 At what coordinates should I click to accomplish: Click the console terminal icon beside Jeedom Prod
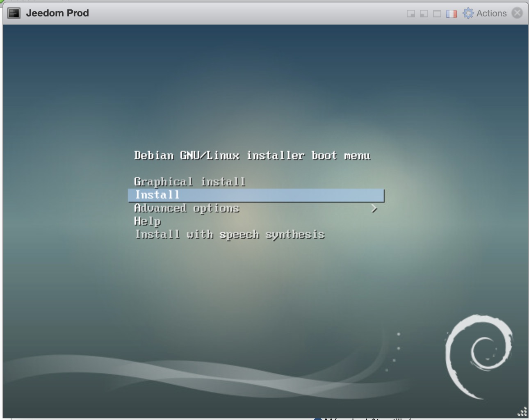[14, 13]
